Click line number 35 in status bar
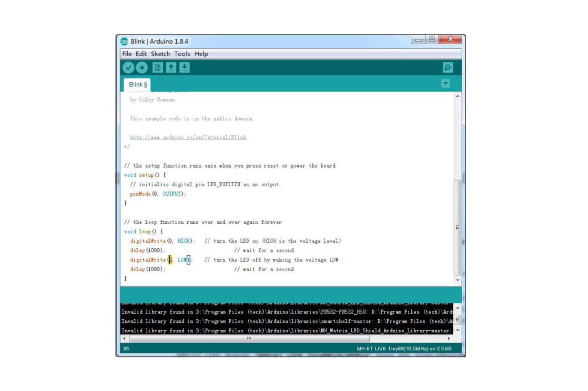 (x=126, y=349)
